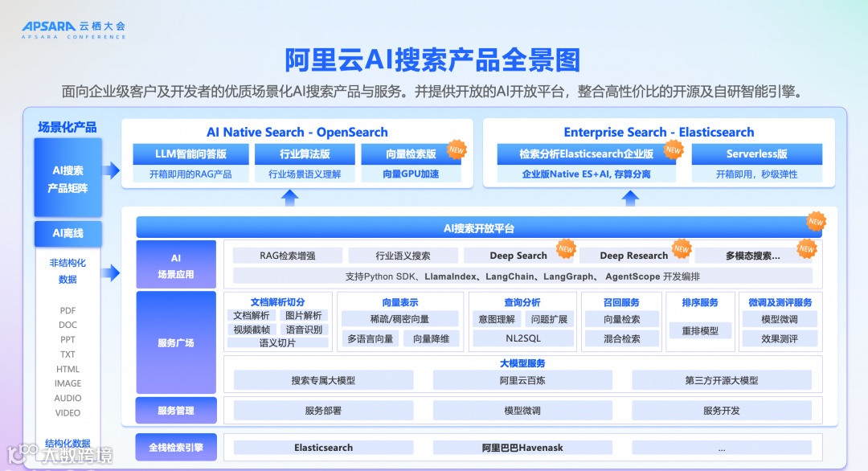Image resolution: width=868 pixels, height=471 pixels.
Task: Click the PDF entry in the data list
Action: point(68,310)
